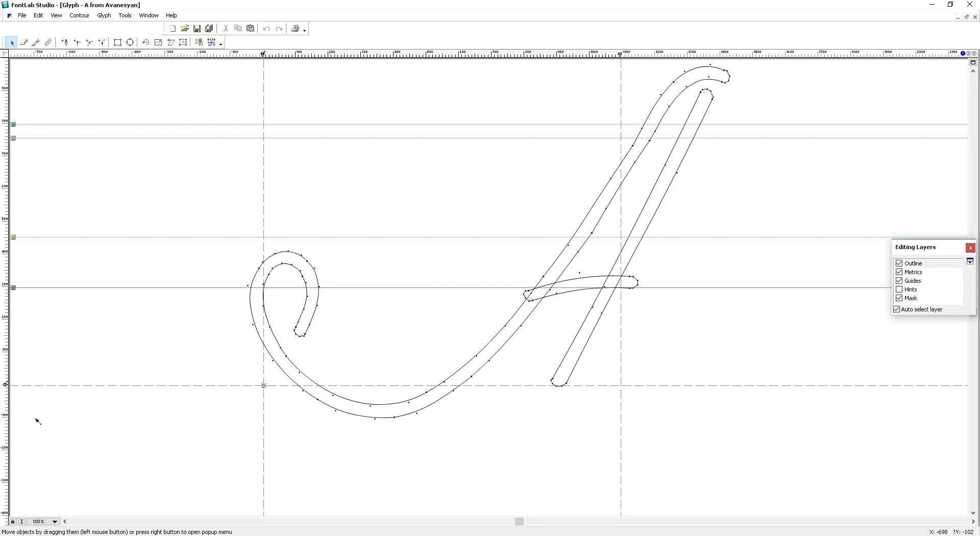The image size is (980, 536).
Task: Click the guides and metrics toolbar icon
Action: click(211, 42)
